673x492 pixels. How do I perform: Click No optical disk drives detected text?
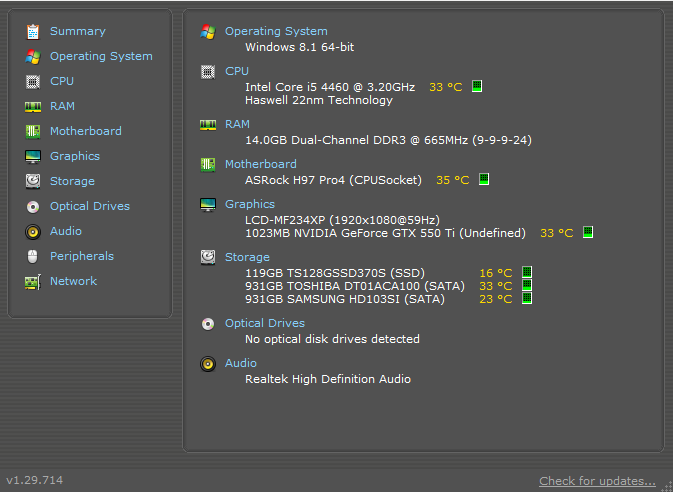click(x=332, y=339)
